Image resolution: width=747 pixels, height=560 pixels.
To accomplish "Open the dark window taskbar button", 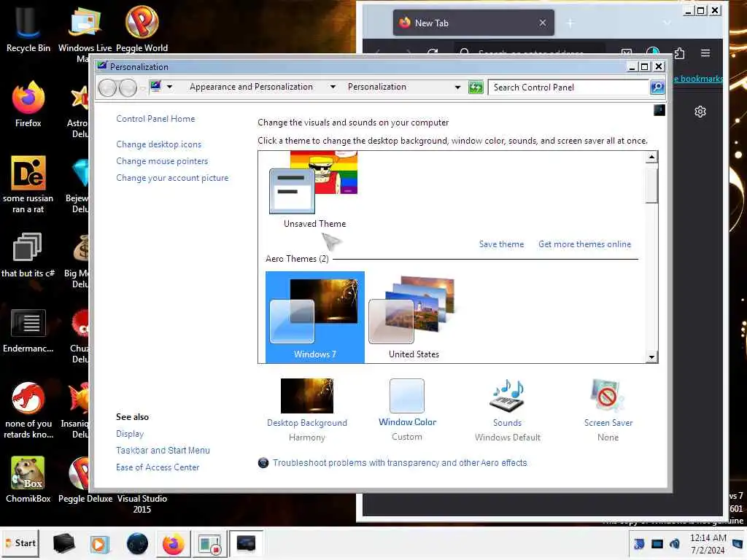I will tap(246, 543).
